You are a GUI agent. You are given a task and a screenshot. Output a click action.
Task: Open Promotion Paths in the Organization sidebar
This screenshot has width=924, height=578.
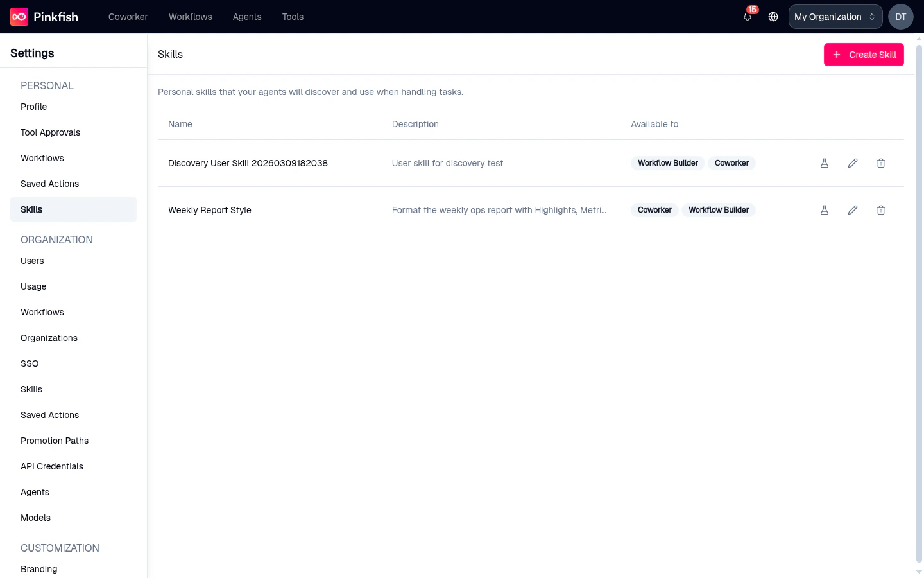click(55, 441)
